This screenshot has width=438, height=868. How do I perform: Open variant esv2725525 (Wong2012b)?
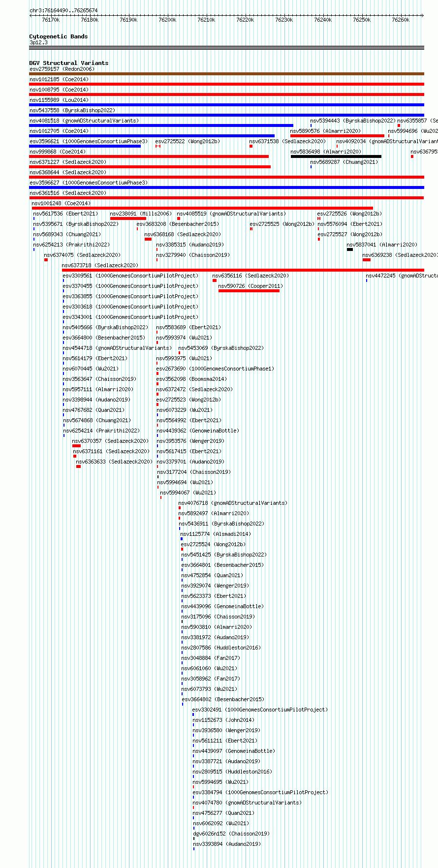point(282,224)
